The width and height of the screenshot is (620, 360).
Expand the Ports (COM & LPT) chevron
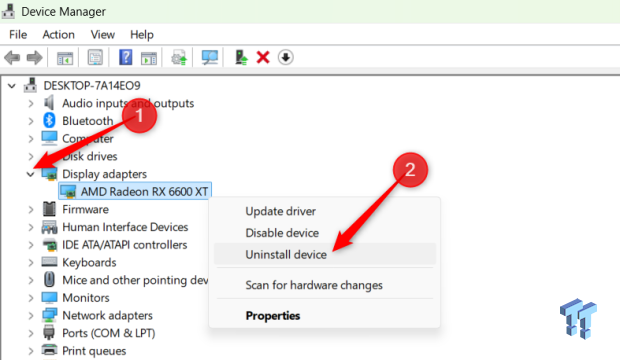pos(31,333)
